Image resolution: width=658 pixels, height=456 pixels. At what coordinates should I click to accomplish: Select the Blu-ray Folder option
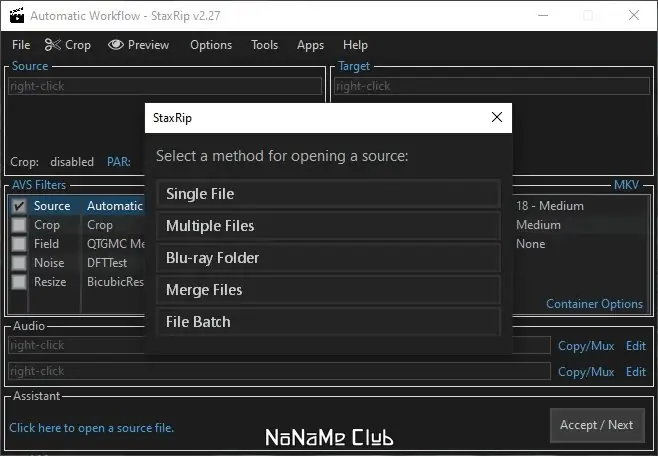click(329, 258)
